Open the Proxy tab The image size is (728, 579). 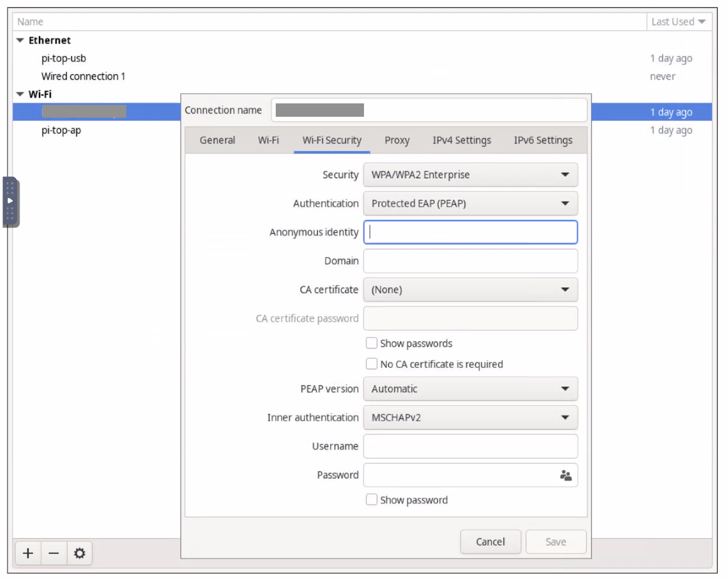396,140
